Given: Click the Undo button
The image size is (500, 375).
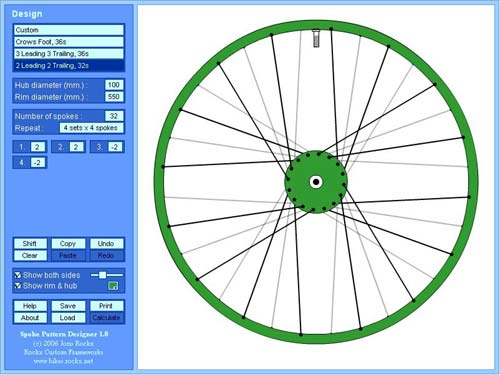Looking at the screenshot, I should 106,244.
